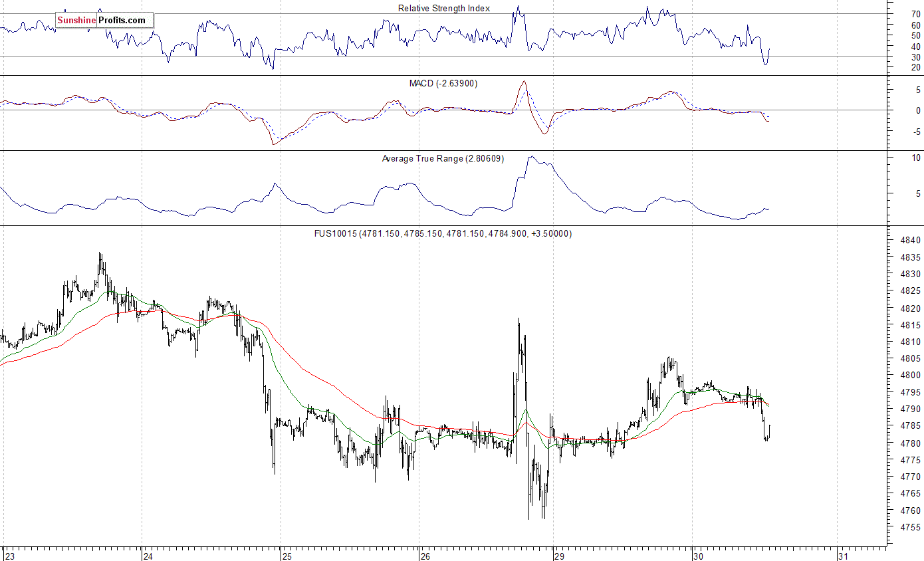Screen dimensions: 924x561
Task: Click the RSI axis value 50
Action: point(915,35)
